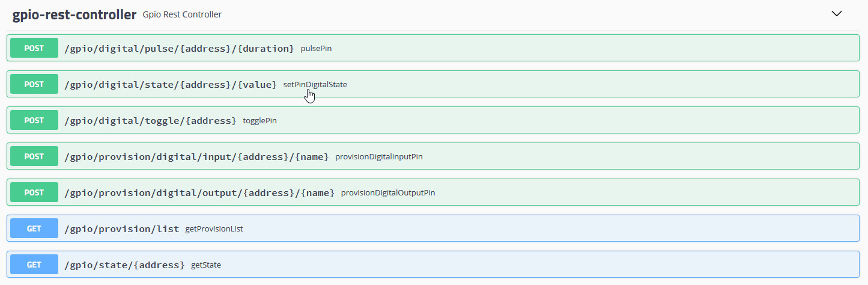Open the /gpio/digital/state/{address}/{value} path
This screenshot has height=285, width=868.
pos(171,84)
